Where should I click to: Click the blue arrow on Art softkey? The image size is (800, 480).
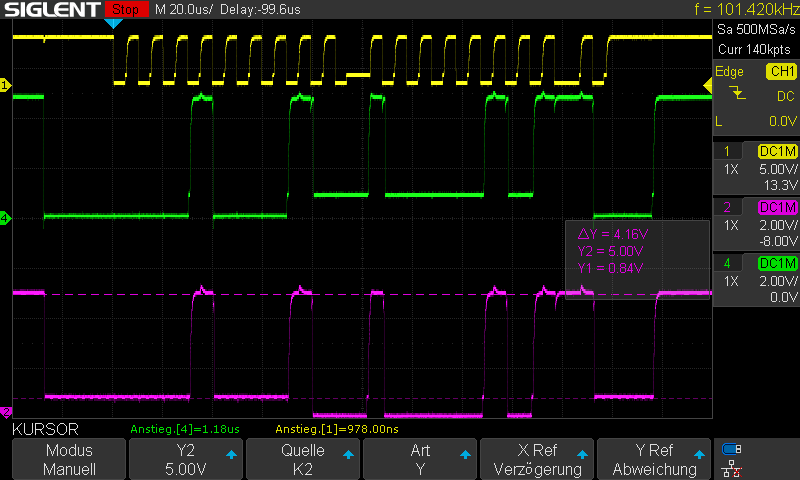465,454
